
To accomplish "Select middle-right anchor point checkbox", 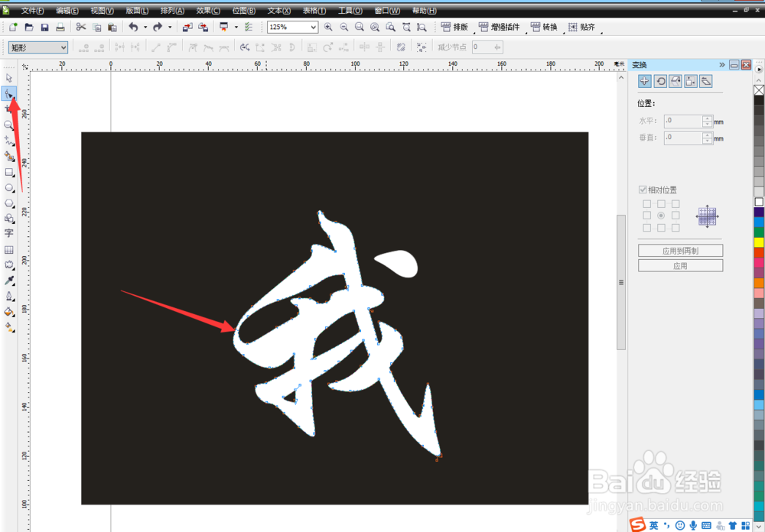I will (675, 216).
